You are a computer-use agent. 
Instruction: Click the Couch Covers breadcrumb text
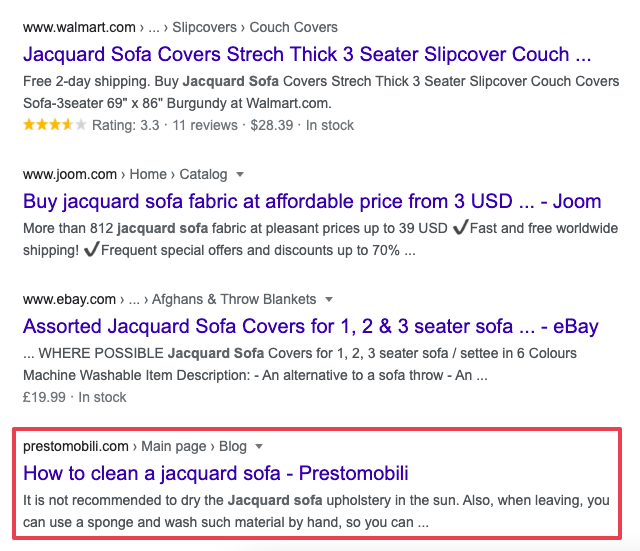pyautogui.click(x=293, y=27)
